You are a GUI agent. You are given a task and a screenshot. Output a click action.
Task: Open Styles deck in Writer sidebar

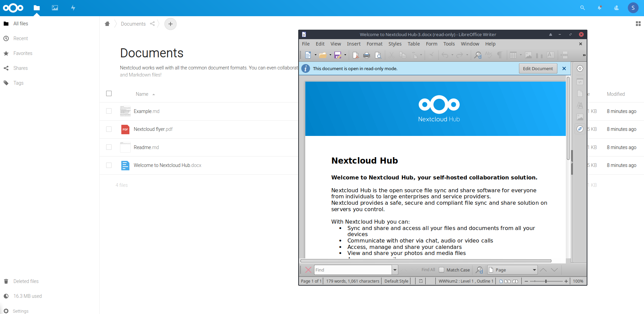(x=580, y=105)
